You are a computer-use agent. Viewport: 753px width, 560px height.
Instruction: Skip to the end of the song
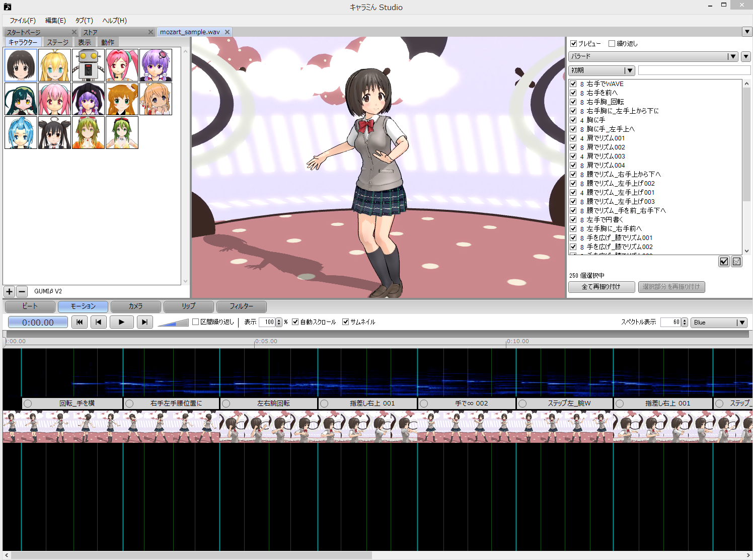pyautogui.click(x=144, y=322)
